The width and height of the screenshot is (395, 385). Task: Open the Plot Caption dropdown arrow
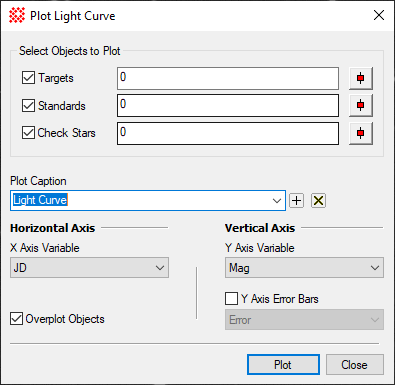(277, 201)
